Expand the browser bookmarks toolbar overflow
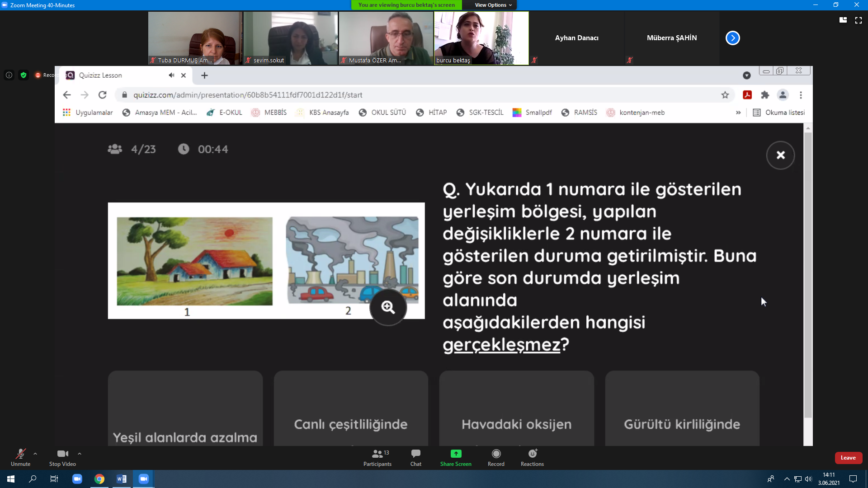This screenshot has height=488, width=868. click(x=737, y=112)
